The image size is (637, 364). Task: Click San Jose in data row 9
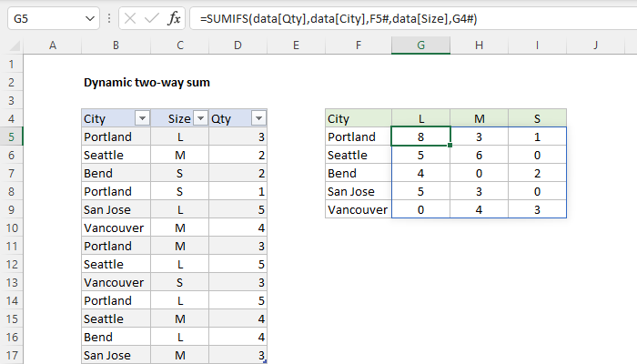pyautogui.click(x=116, y=209)
